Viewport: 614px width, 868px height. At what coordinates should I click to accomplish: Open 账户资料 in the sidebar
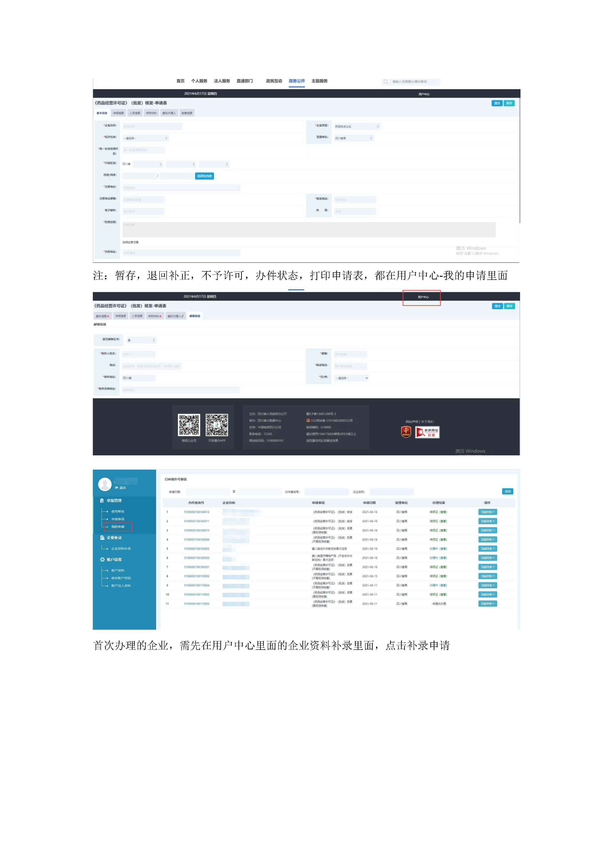118,570
